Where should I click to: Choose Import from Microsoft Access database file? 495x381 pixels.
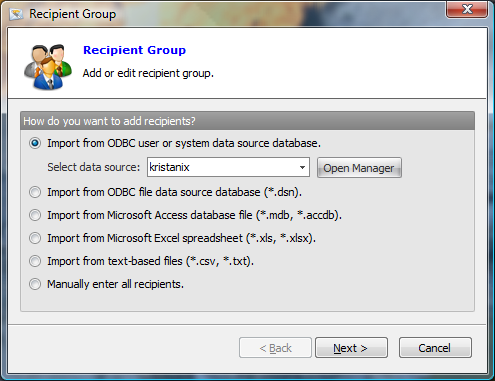pyautogui.click(x=35, y=215)
